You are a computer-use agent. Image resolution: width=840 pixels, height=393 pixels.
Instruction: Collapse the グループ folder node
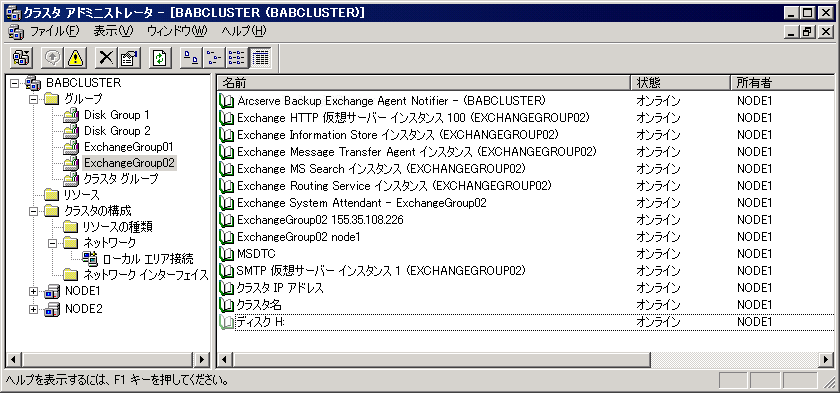pyautogui.click(x=34, y=99)
